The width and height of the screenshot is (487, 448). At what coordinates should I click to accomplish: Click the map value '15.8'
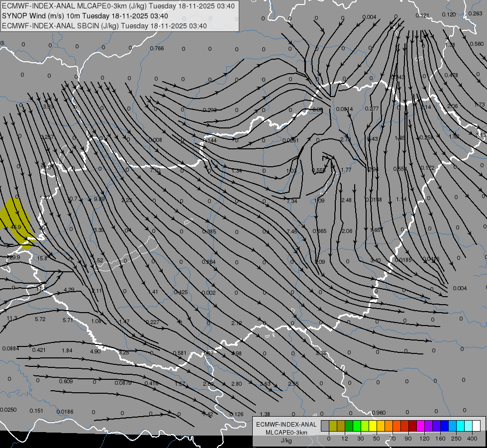[x=42, y=258]
